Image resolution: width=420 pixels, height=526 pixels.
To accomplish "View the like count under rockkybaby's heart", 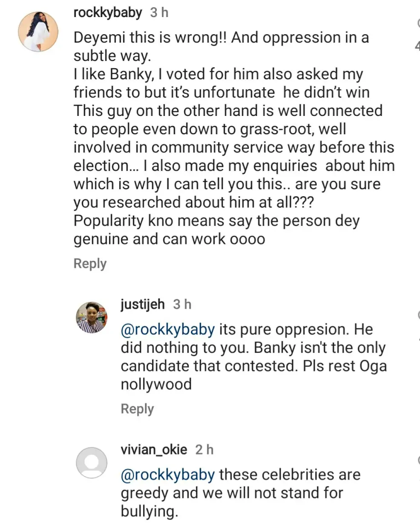I will pyautogui.click(x=417, y=46).
